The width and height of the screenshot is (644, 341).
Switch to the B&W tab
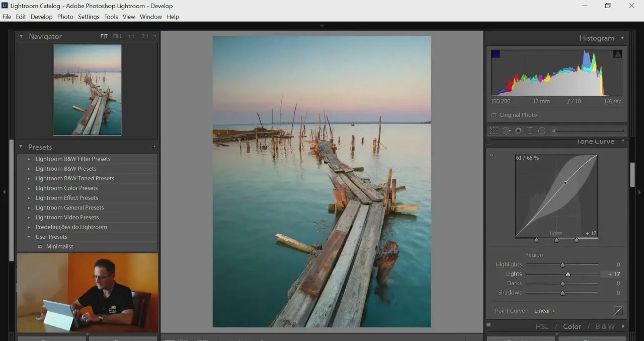[x=605, y=326]
